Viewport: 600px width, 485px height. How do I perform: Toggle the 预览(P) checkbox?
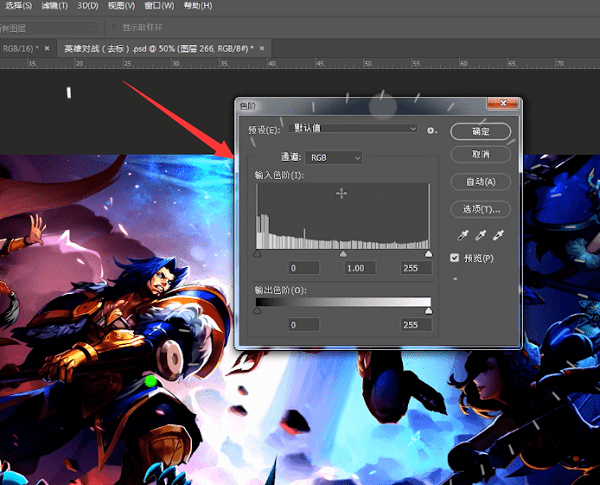pos(456,258)
